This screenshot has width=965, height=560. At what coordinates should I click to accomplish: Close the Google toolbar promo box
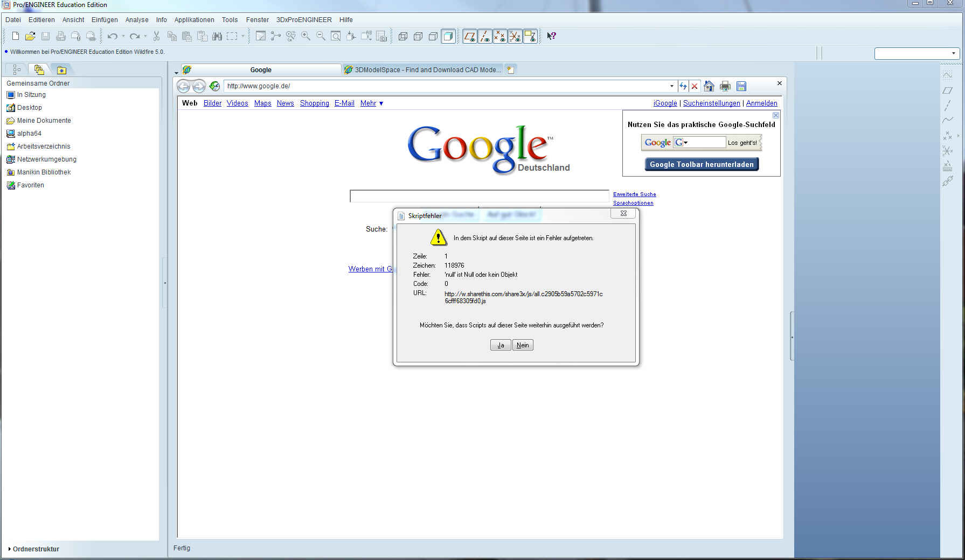[776, 115]
